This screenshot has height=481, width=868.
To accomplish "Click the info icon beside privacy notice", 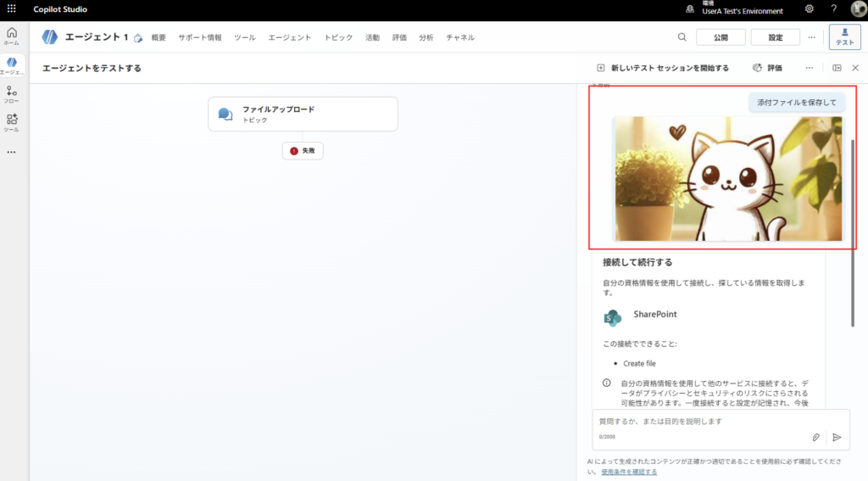I will click(x=607, y=383).
